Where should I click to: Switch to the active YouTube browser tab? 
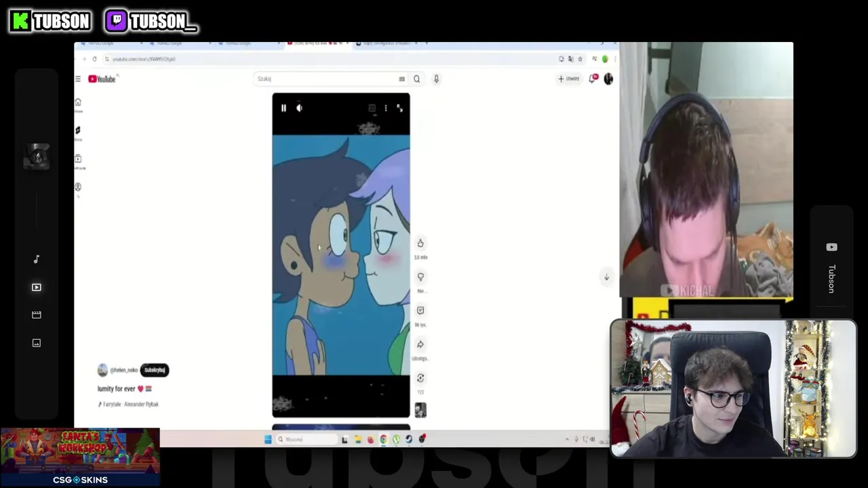point(317,44)
